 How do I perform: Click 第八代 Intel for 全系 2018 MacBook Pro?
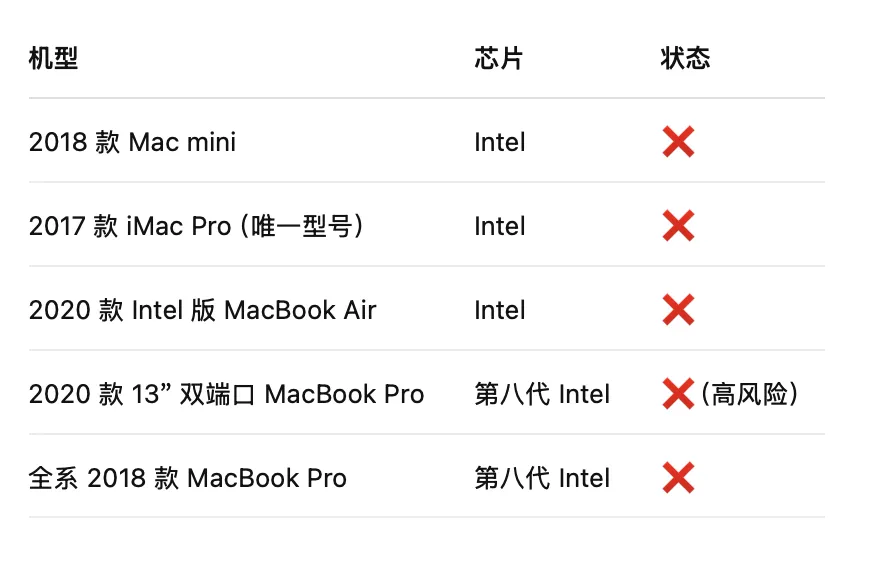coord(542,478)
